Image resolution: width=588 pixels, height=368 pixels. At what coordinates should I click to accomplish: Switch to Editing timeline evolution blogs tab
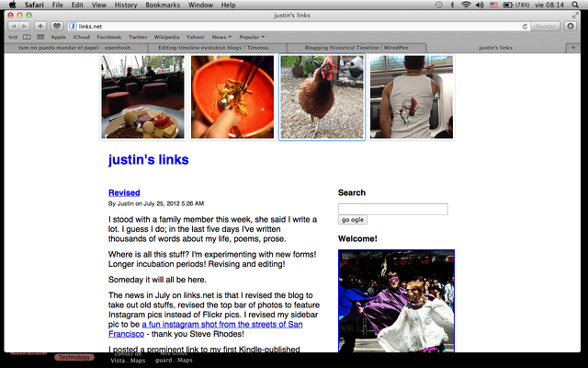(x=218, y=48)
